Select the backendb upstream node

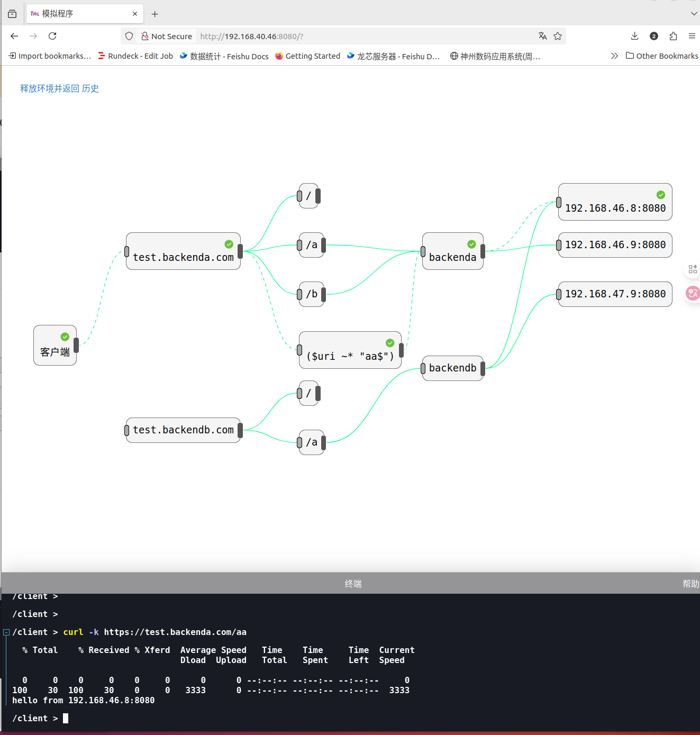[x=452, y=368]
